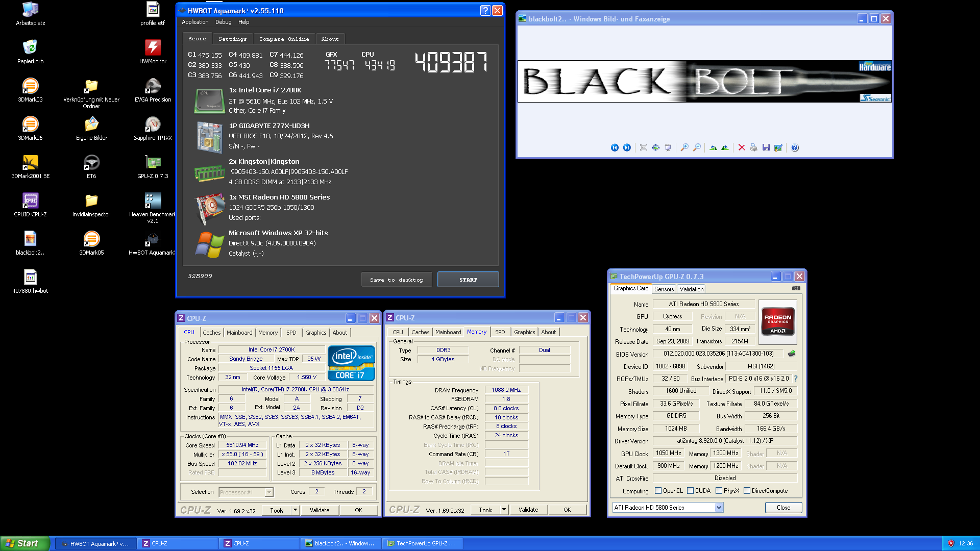This screenshot has height=551, width=980.
Task: Open graphics card selector dropdown in GPU-Z
Action: 719,508
